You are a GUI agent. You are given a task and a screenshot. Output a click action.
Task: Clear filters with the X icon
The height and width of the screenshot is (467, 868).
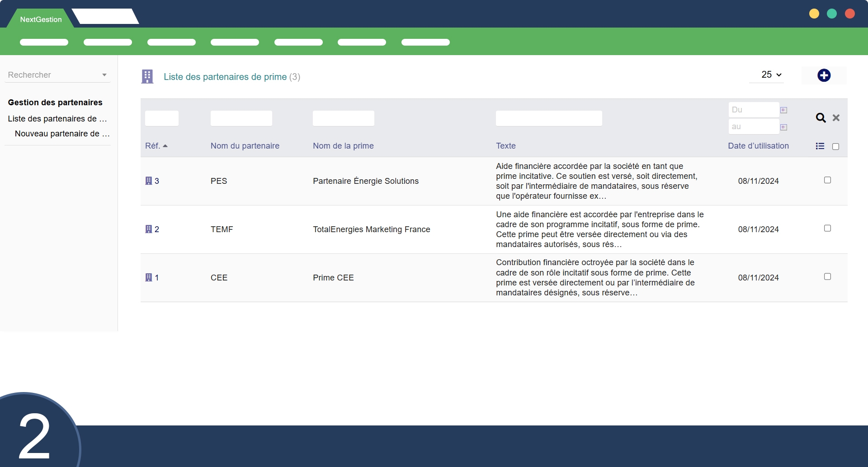pyautogui.click(x=836, y=118)
